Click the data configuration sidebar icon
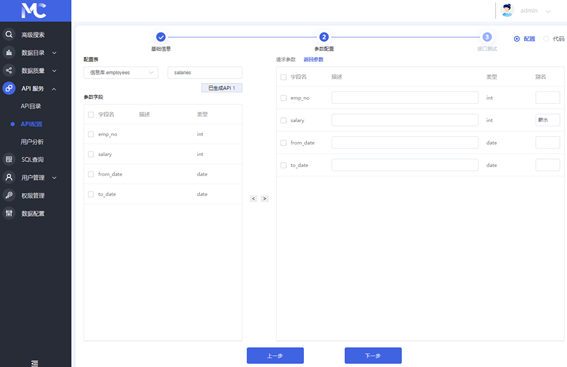567x367 pixels. pyautogui.click(x=9, y=213)
